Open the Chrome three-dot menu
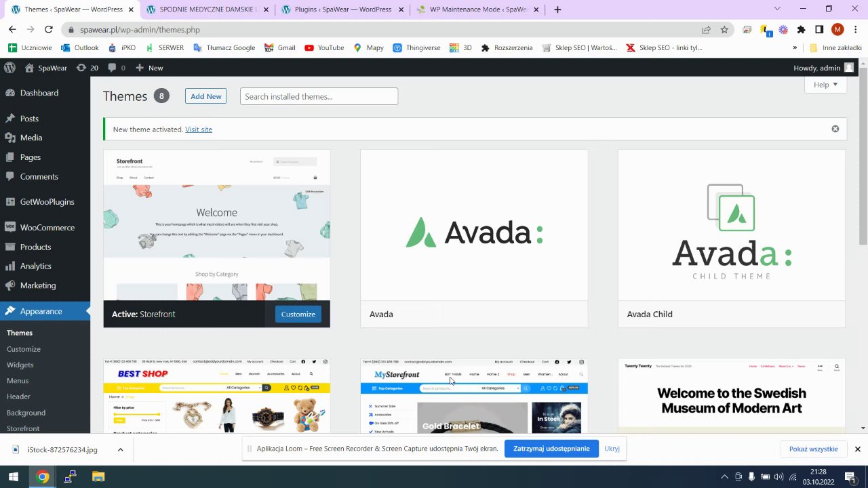Image resolution: width=868 pixels, height=488 pixels. click(855, 30)
